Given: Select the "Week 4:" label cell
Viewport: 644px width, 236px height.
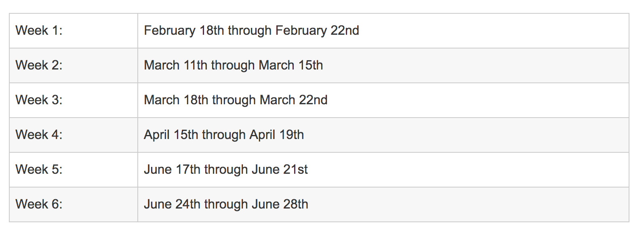Looking at the screenshot, I should pyautogui.click(x=39, y=135).
